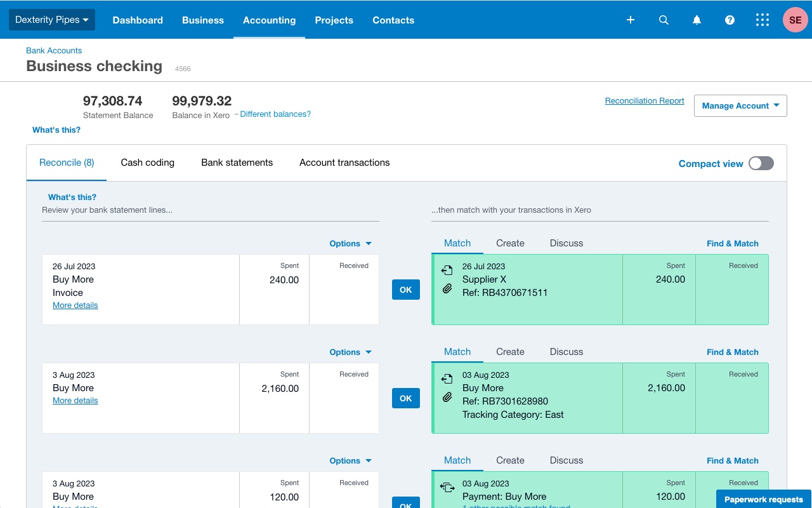The height and width of the screenshot is (508, 812).
Task: Select Match tab for the 120.00 transaction
Action: coord(457,460)
